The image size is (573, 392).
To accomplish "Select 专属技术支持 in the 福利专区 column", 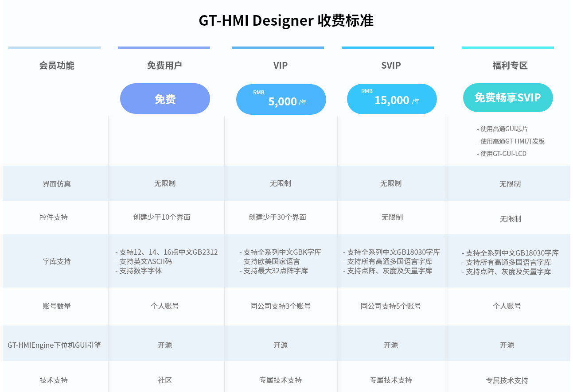I will [507, 380].
